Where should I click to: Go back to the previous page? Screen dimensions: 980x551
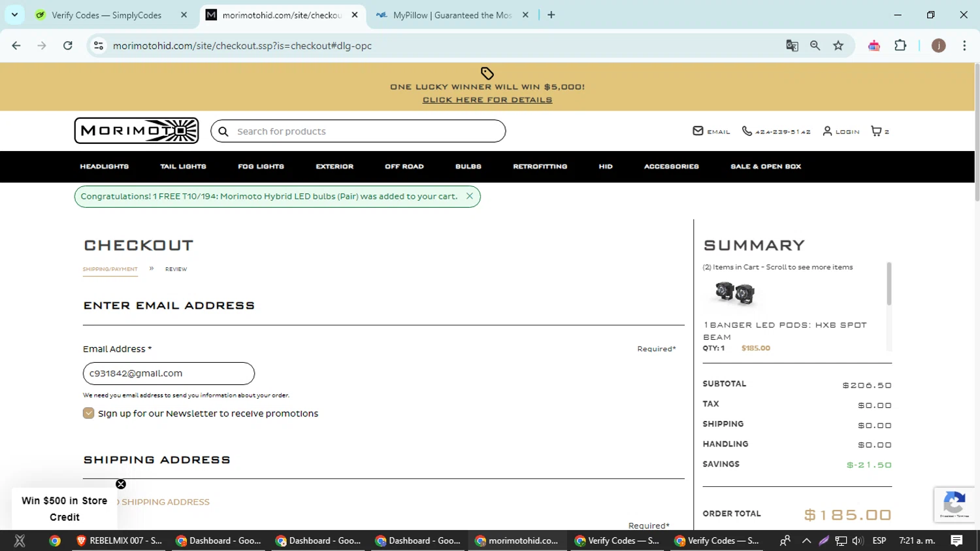point(16,46)
